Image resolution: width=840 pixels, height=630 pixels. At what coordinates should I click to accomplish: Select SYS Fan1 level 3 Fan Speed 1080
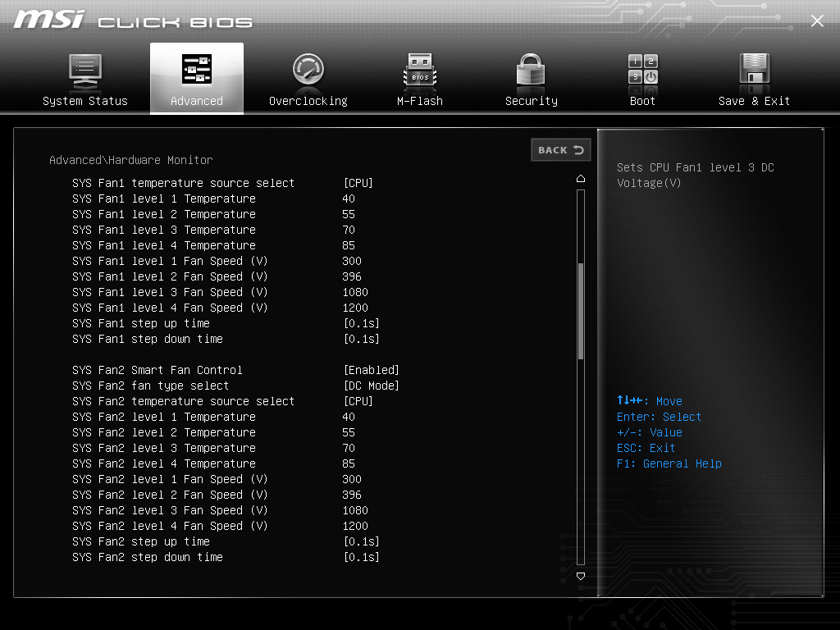click(x=355, y=292)
